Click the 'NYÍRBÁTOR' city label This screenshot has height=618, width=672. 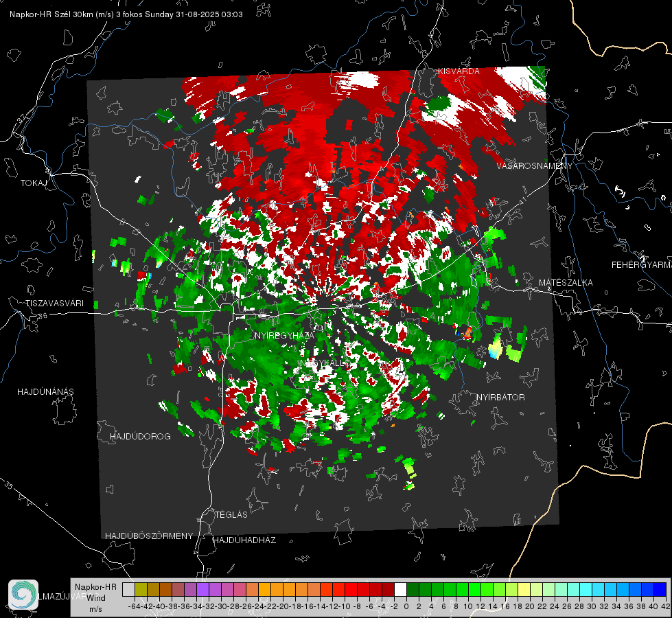point(500,397)
